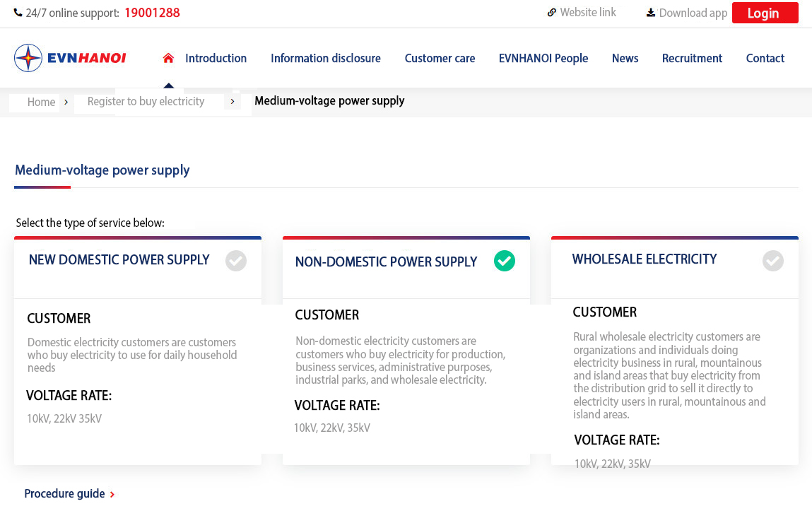The image size is (812, 523).
Task: Click the EVNHANOI logo
Action: pos(69,57)
